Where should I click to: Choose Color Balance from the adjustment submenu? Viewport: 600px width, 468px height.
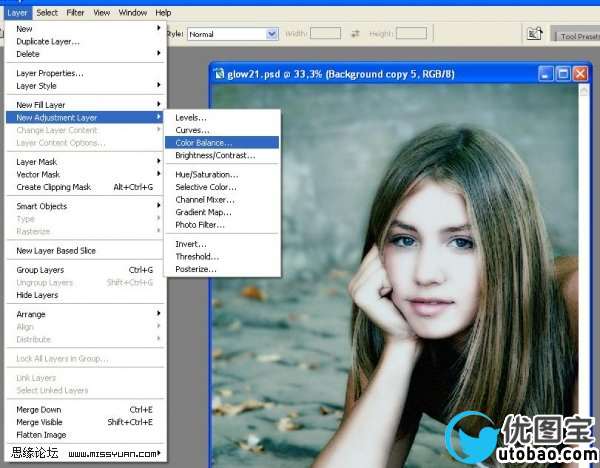[x=203, y=143]
